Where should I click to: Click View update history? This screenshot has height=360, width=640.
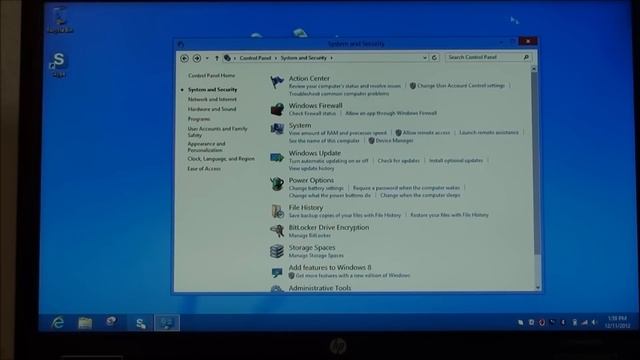click(311, 168)
